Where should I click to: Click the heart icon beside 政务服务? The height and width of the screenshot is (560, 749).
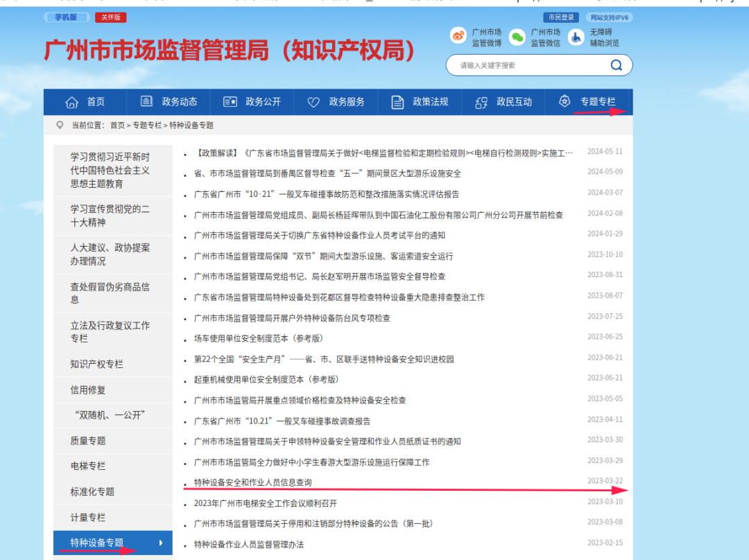tap(314, 101)
